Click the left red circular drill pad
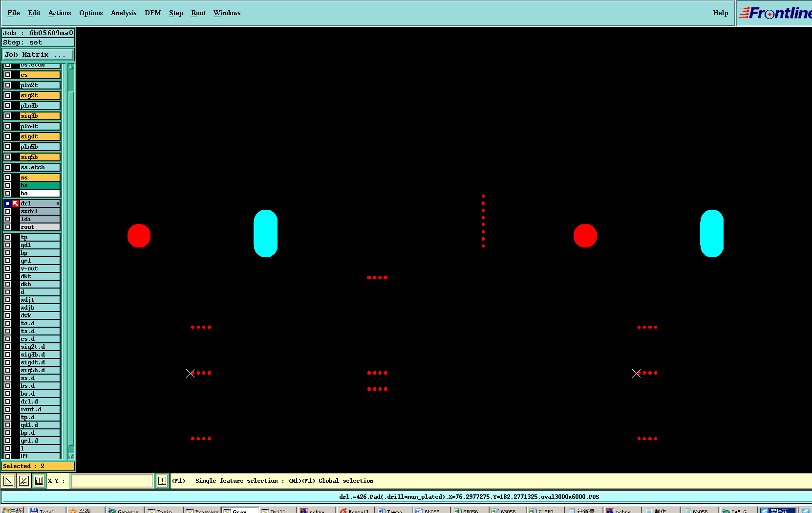The image size is (812, 513). [x=139, y=236]
